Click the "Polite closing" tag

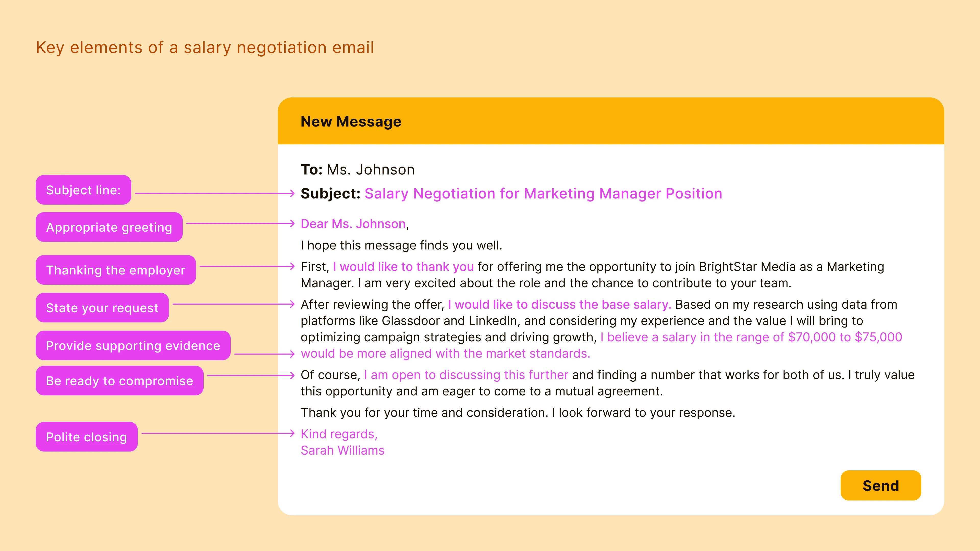click(87, 437)
